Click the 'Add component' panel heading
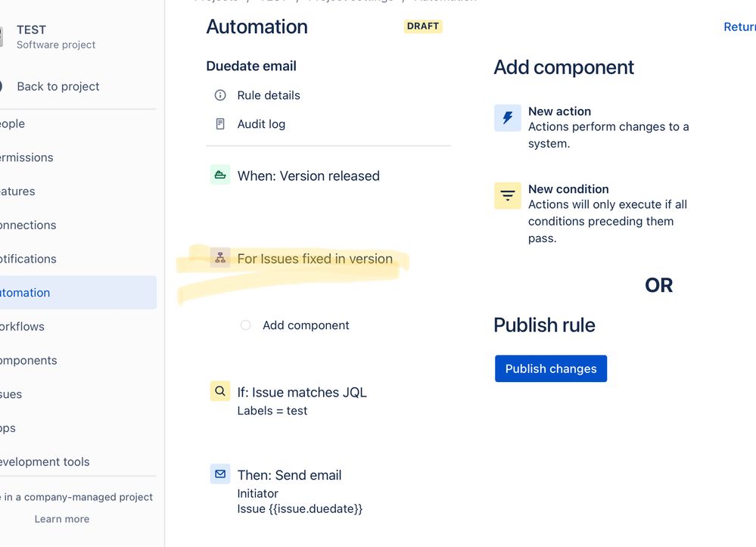 point(564,67)
